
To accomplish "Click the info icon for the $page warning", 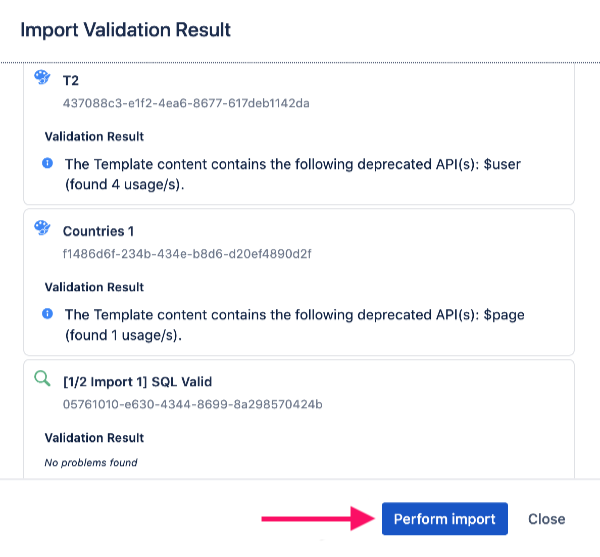I will click(48, 313).
